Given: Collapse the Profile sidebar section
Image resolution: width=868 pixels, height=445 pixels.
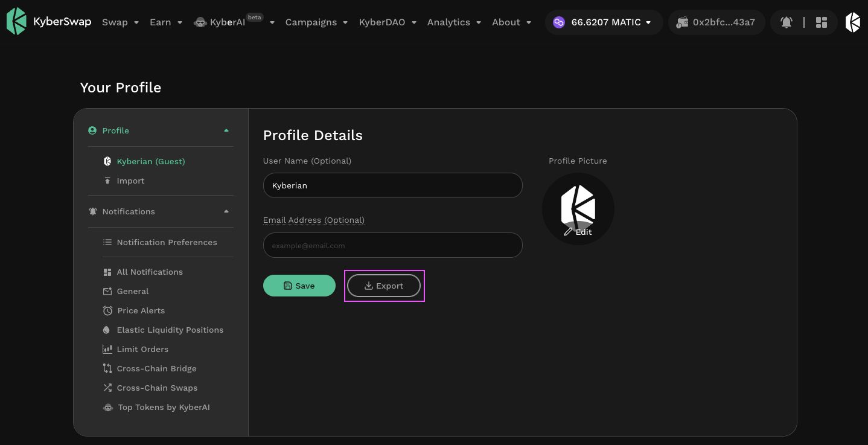Looking at the screenshot, I should coord(226,130).
